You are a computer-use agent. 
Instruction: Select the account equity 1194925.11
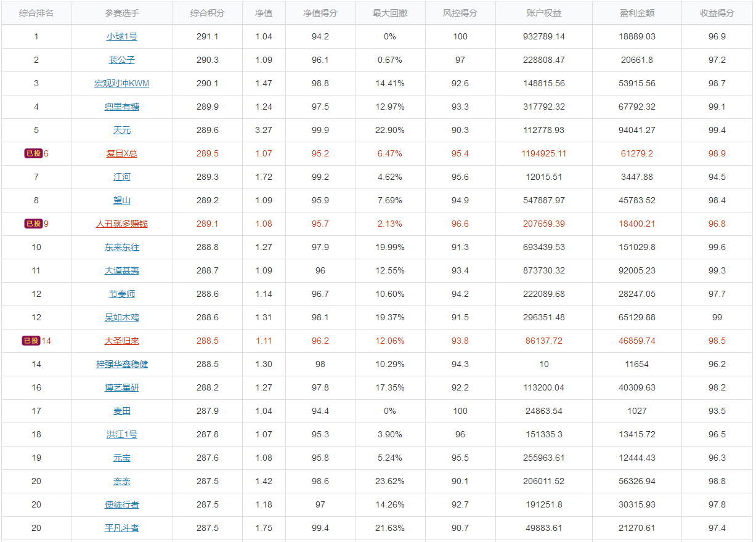coord(543,153)
